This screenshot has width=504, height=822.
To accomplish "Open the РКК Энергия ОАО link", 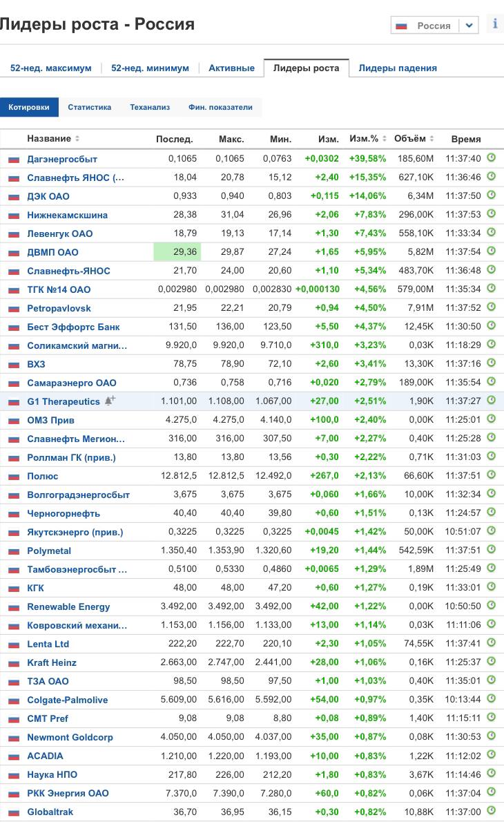I will click(68, 793).
